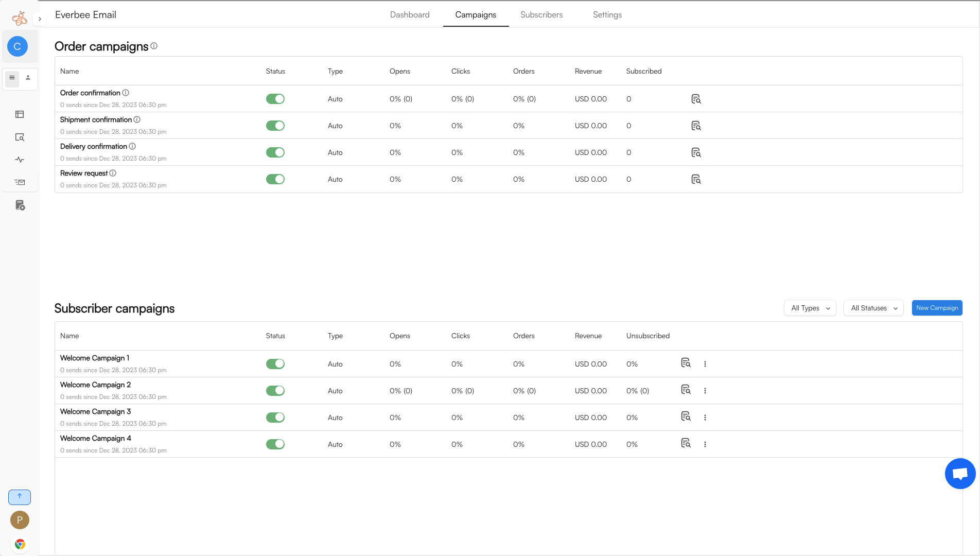
Task: Click the New Campaign button
Action: [937, 308]
